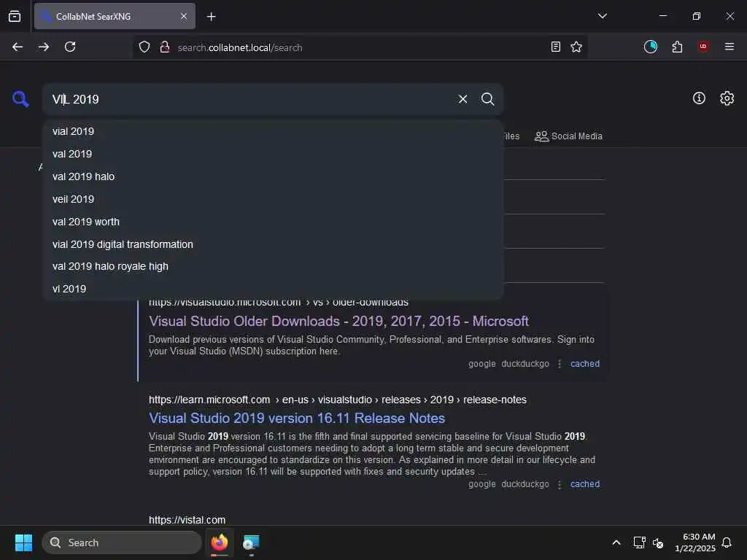Image resolution: width=747 pixels, height=560 pixels.
Task: Choose suggestion "val 2019 worth"
Action: (273, 222)
